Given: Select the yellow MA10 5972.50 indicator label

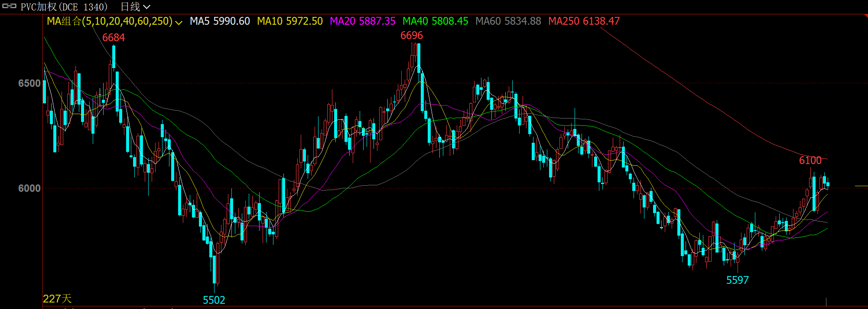Looking at the screenshot, I should tap(289, 21).
